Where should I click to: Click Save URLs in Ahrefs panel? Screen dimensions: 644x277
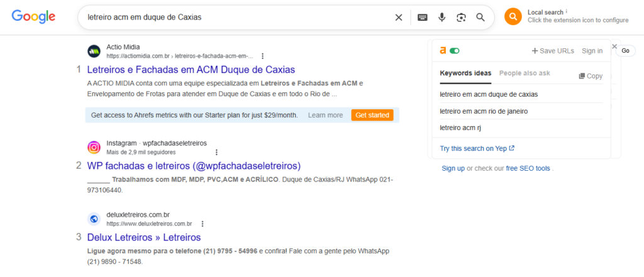click(x=553, y=51)
